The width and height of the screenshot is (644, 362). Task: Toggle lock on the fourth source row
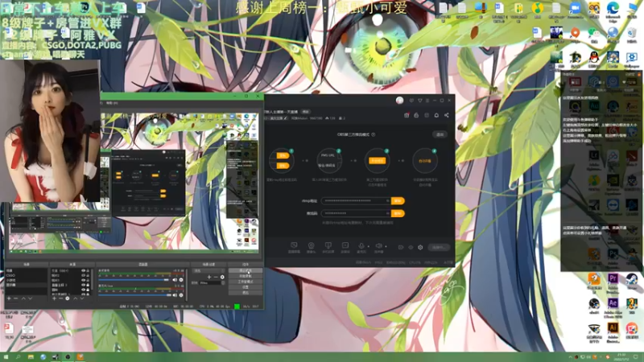[88, 285]
